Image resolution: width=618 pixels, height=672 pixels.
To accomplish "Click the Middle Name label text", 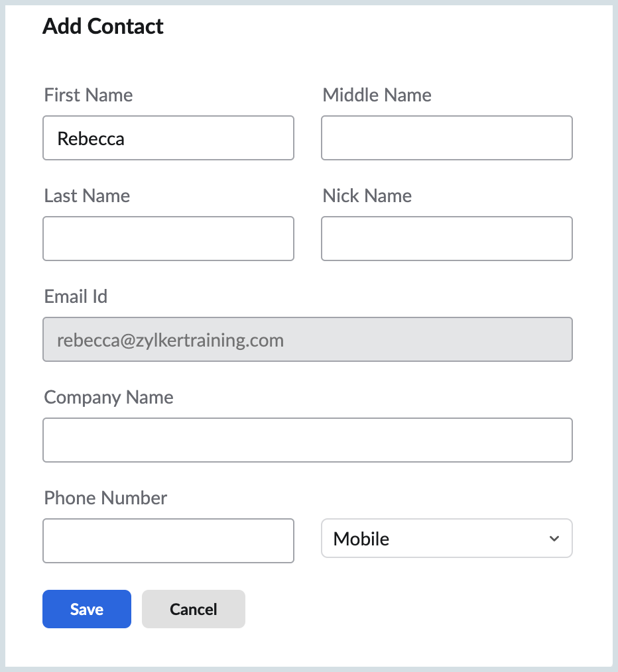I will click(x=377, y=95).
